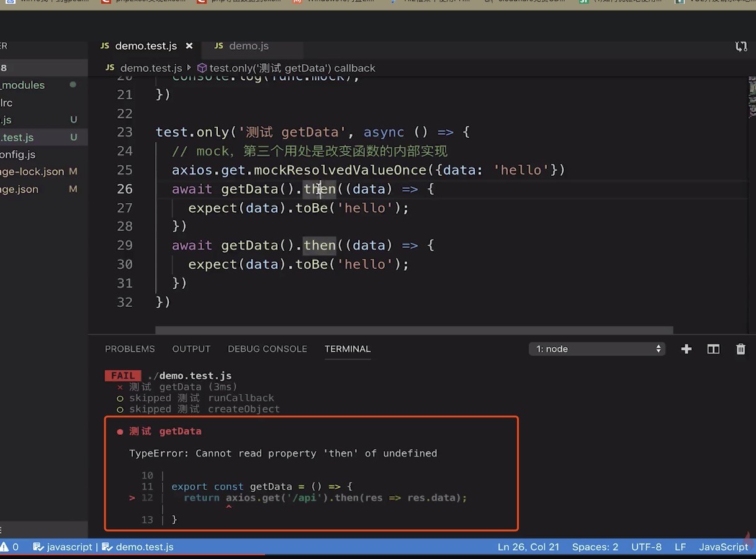Click FAIL badge in terminal output
The height and width of the screenshot is (559, 756).
tap(123, 376)
